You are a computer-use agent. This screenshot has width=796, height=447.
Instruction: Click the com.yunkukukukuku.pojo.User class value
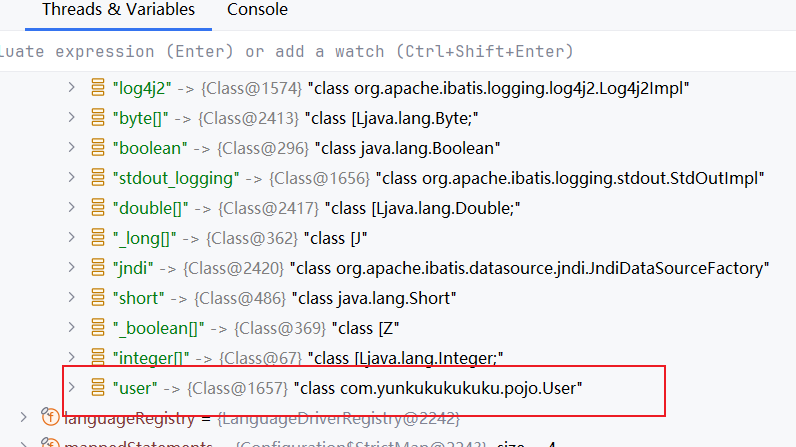pos(438,388)
